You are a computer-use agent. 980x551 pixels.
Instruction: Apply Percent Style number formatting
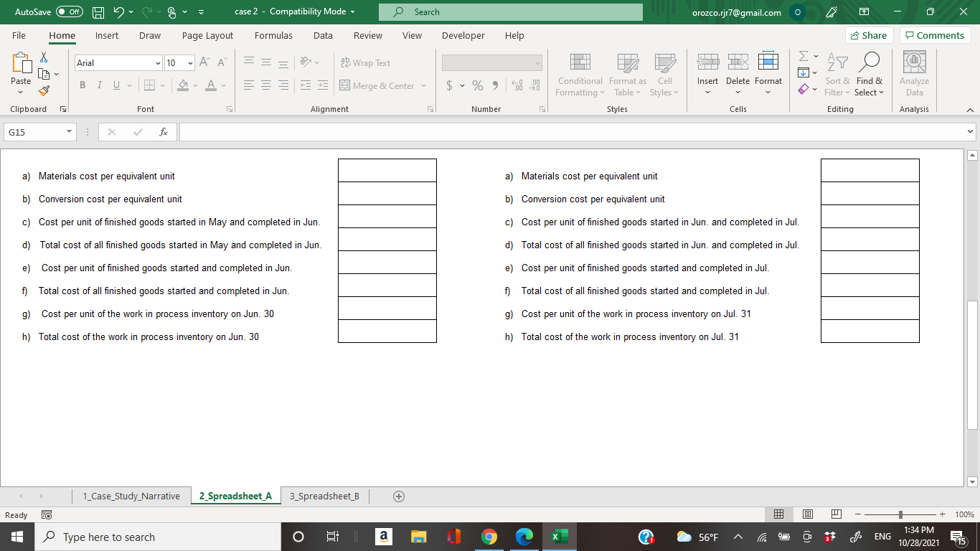tap(478, 85)
